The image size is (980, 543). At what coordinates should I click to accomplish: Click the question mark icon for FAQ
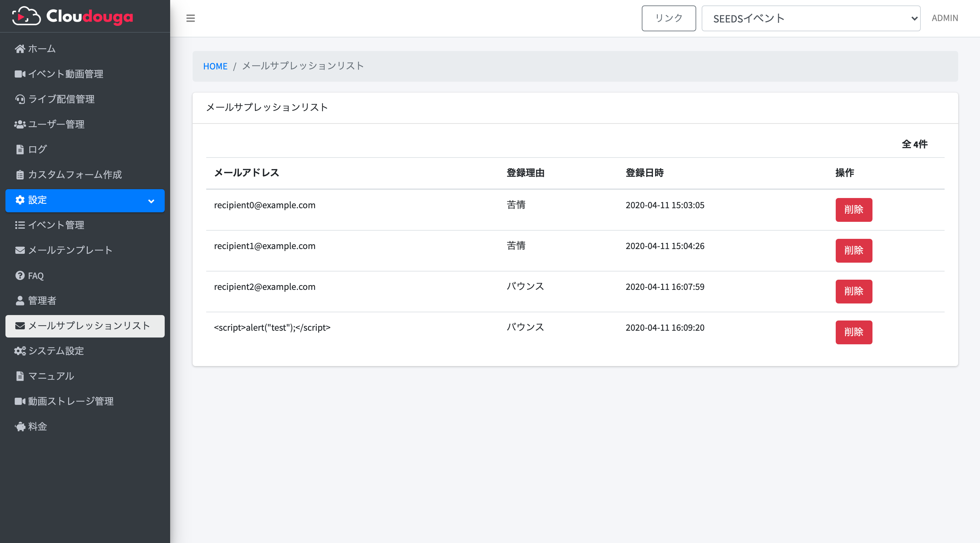pyautogui.click(x=20, y=275)
